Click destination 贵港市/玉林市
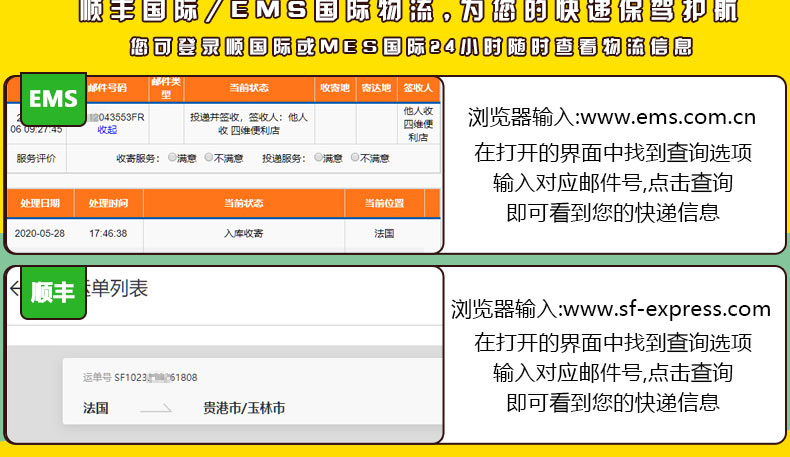Screen dimensions: 790x457 click(x=244, y=408)
